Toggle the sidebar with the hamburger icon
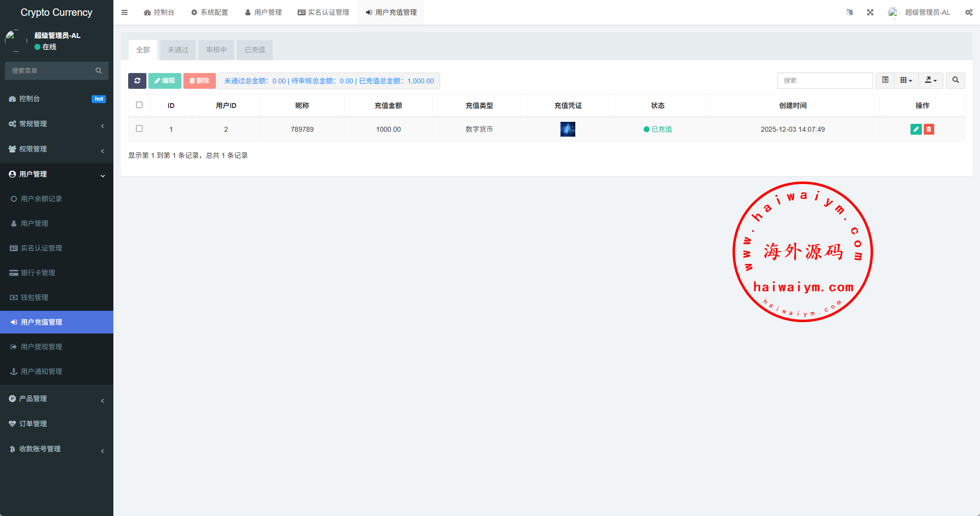The width and height of the screenshot is (980, 516). (125, 12)
